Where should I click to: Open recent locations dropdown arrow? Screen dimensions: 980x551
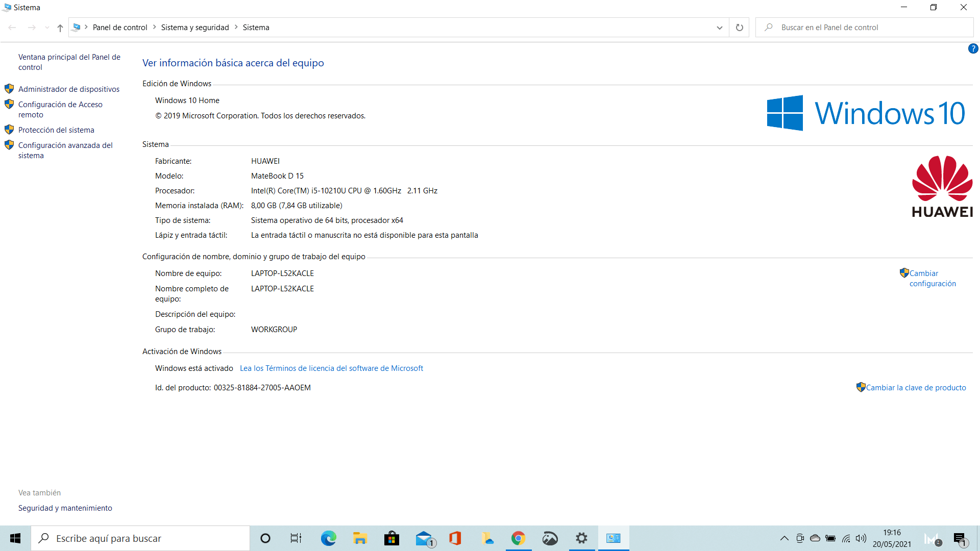47,28
